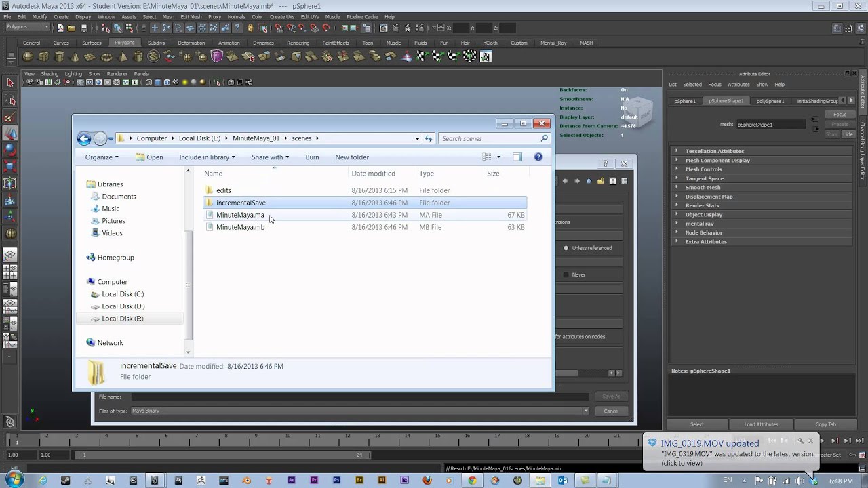Viewport: 868px width, 488px height.
Task: Open the UV Texture Editor shelf icon
Action: [486, 57]
